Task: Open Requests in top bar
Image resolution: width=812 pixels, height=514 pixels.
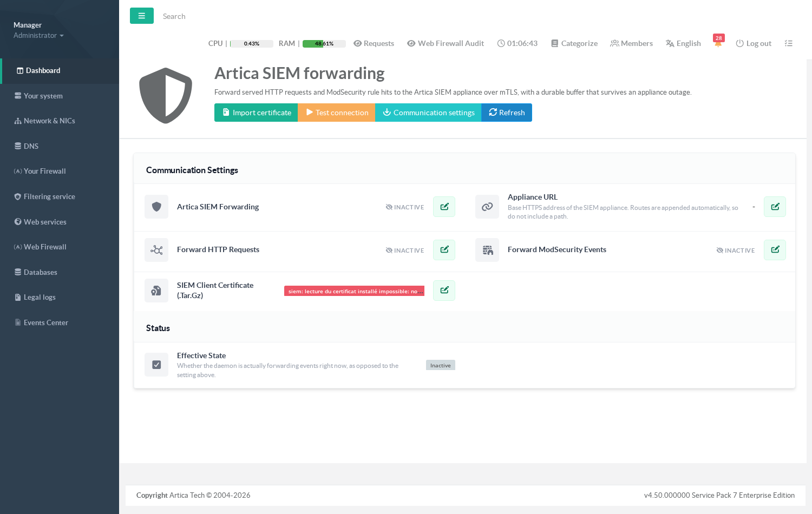Action: [x=374, y=43]
